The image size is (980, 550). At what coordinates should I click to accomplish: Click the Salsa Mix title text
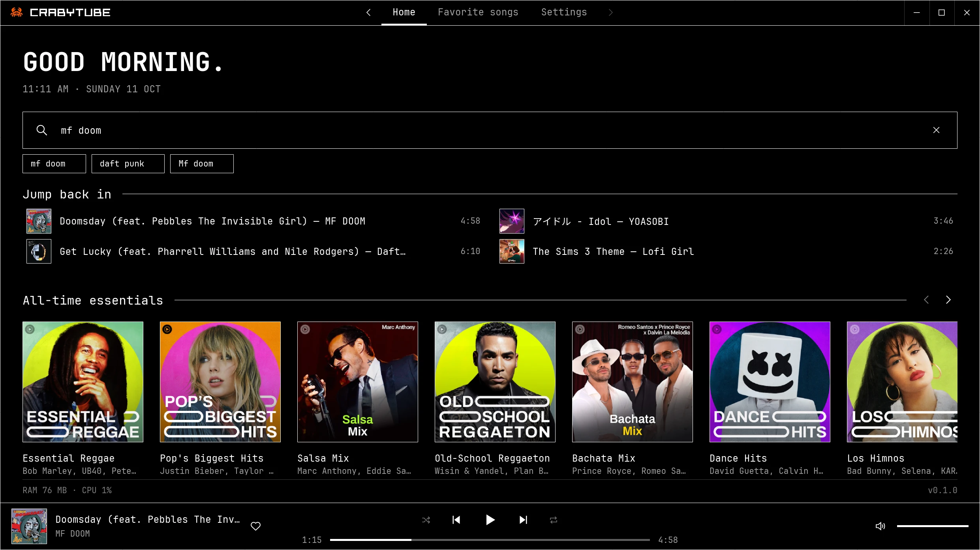[323, 458]
